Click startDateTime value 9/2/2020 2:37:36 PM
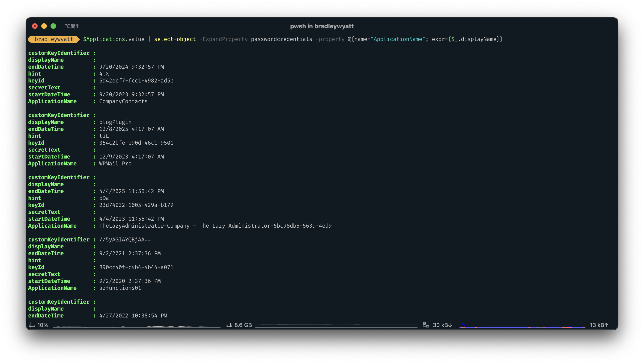This screenshot has height=364, width=644. coord(130,281)
